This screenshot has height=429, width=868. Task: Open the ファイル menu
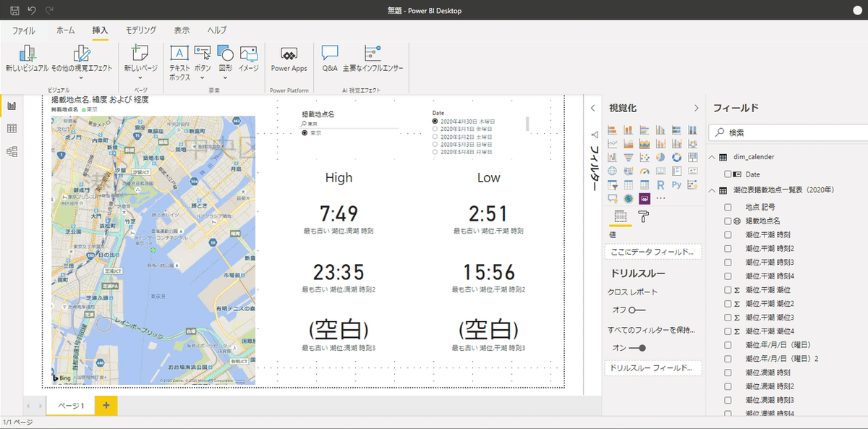[x=24, y=30]
